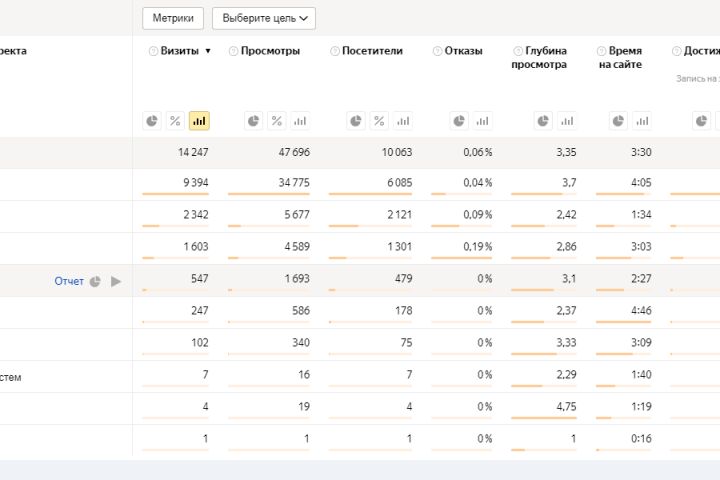Click pie chart icon under Визиты

pos(152,121)
